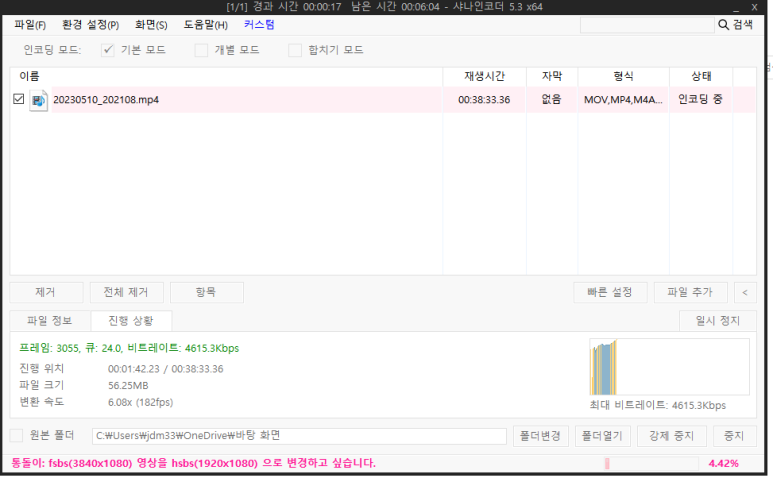Click the 검색 search label
The image size is (773, 478).
coord(743,25)
